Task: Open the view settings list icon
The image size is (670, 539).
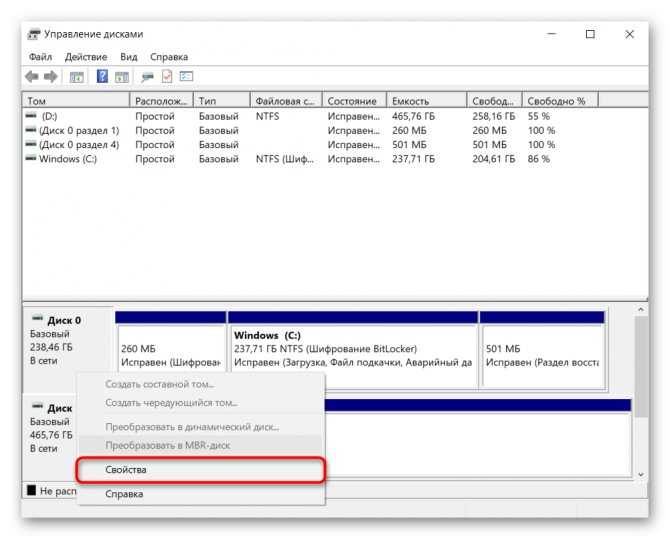Action: coord(186,77)
